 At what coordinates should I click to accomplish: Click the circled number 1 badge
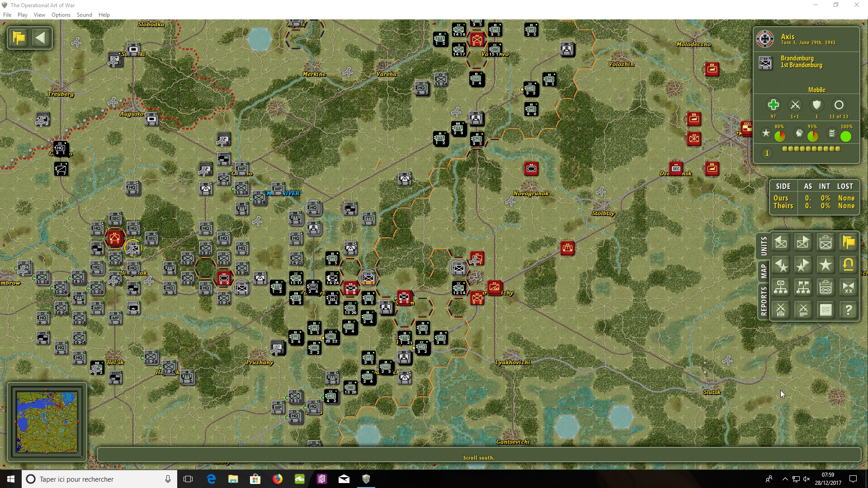pyautogui.click(x=767, y=154)
